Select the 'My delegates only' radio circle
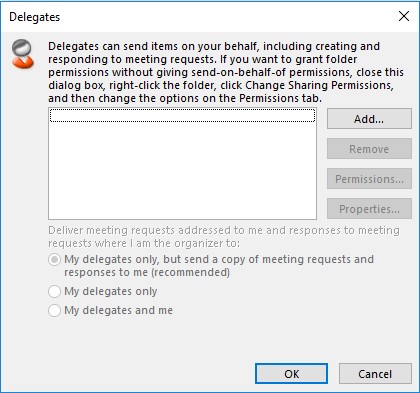This screenshot has width=420, height=393. 54,291
